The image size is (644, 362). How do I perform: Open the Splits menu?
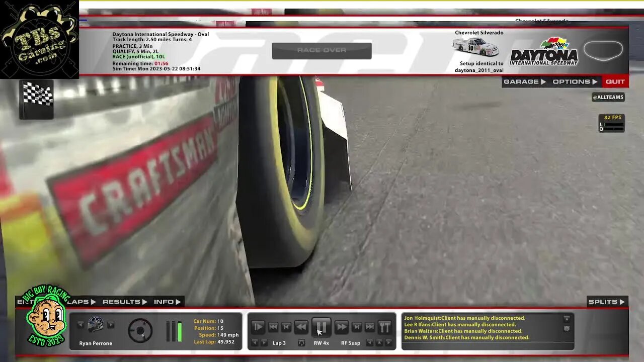[x=606, y=302]
